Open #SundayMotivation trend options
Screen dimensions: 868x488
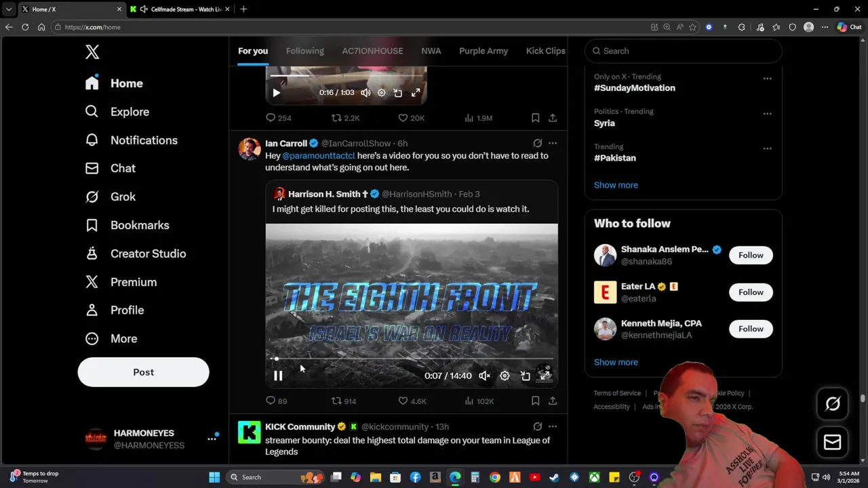pyautogui.click(x=767, y=79)
